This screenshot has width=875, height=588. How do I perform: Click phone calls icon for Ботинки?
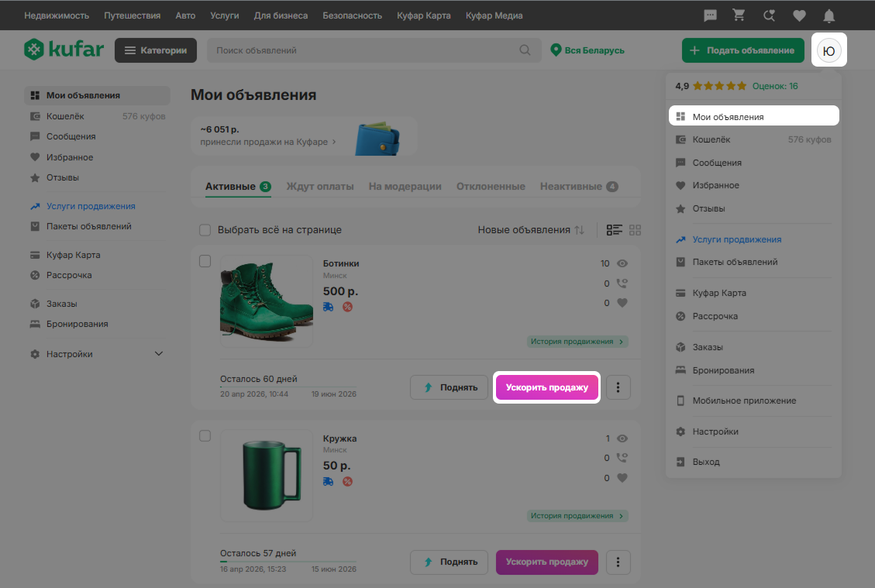(622, 284)
